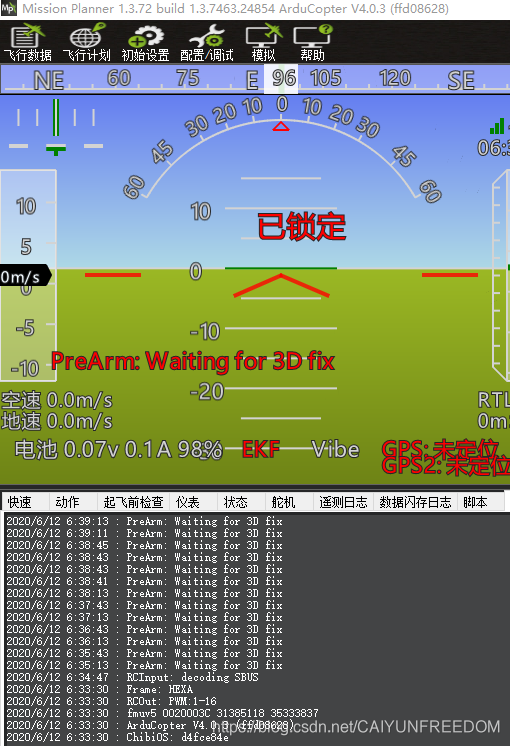This screenshot has width=510, height=746.
Task: Switch to the 数据闪存日志 tab
Action: [415, 502]
